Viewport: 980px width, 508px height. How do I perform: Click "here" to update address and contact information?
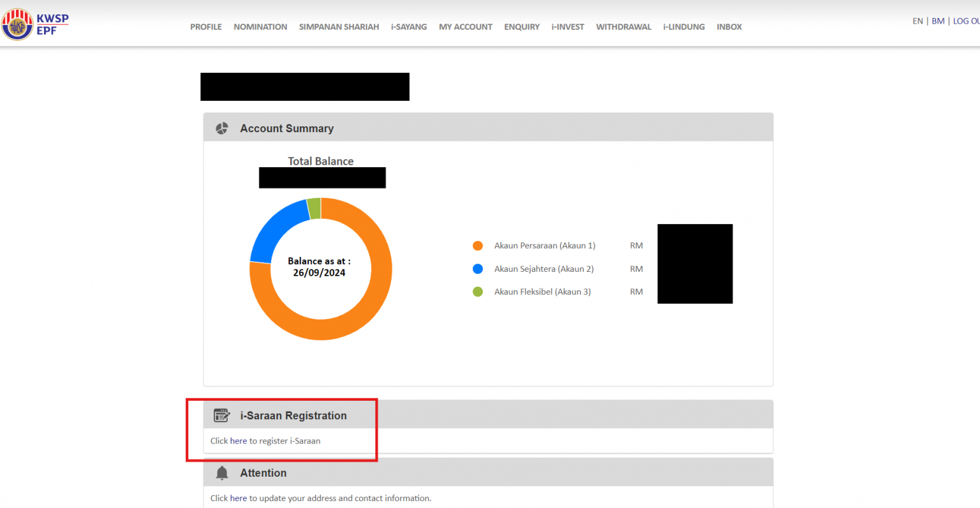[x=239, y=498]
